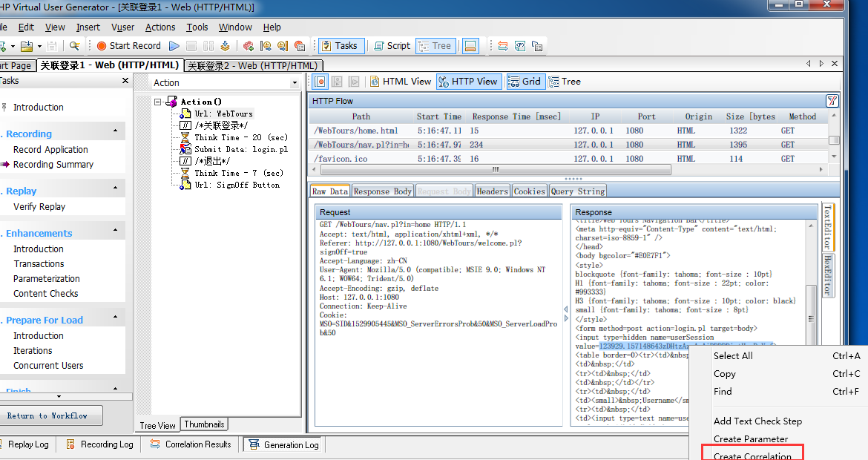Click the save script icon
Screen dimensions: 868x460
click(x=52, y=46)
